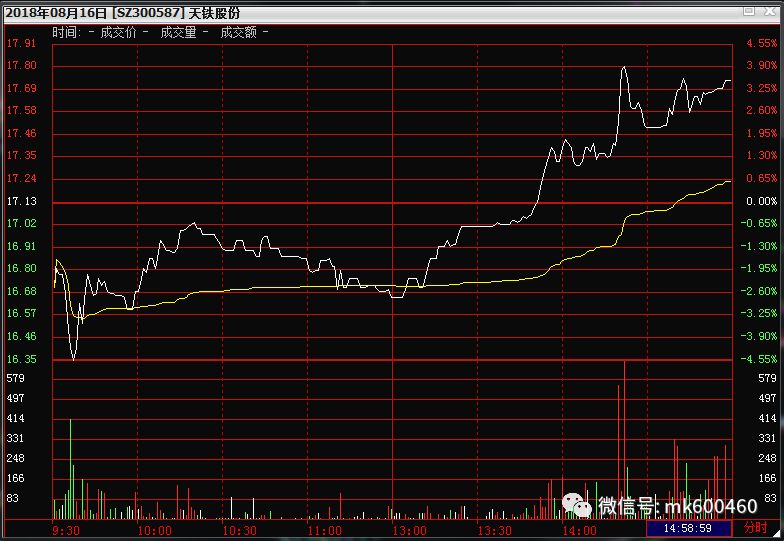The width and height of the screenshot is (784, 541).
Task: Click the 时间 label in header
Action: [65, 32]
